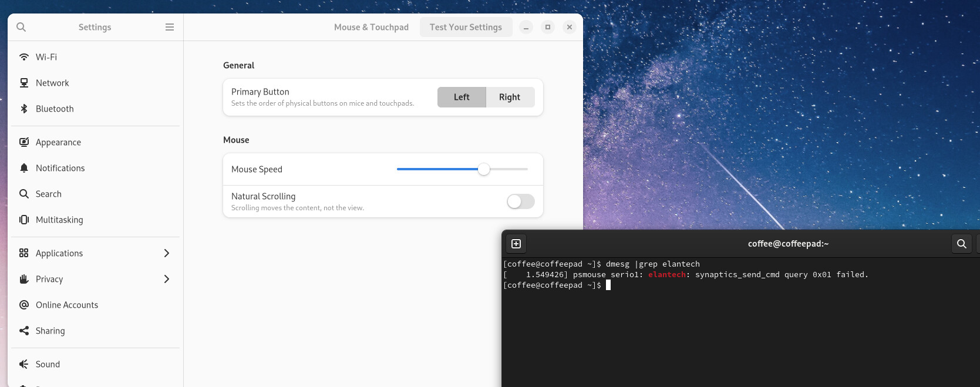Click the Mouse Speed label
980x387 pixels.
coord(257,169)
